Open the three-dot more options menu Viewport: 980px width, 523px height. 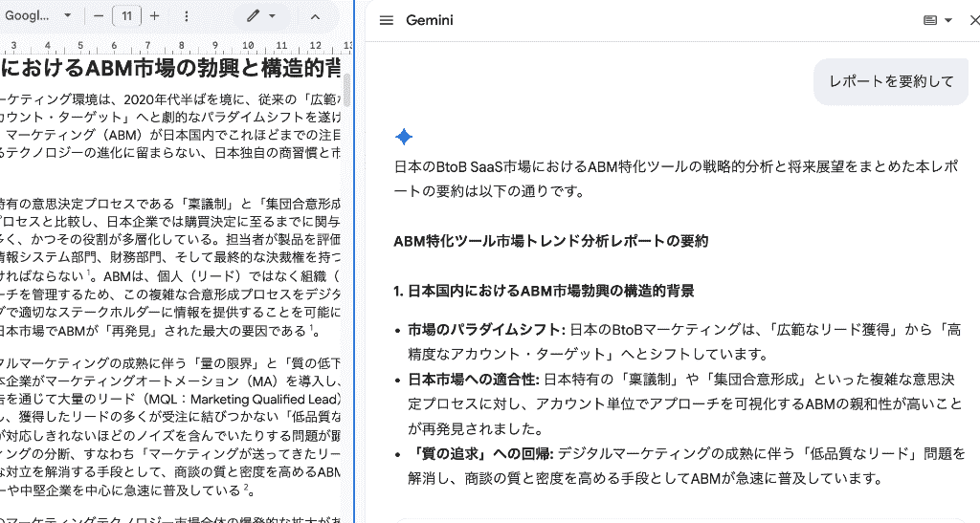187,16
